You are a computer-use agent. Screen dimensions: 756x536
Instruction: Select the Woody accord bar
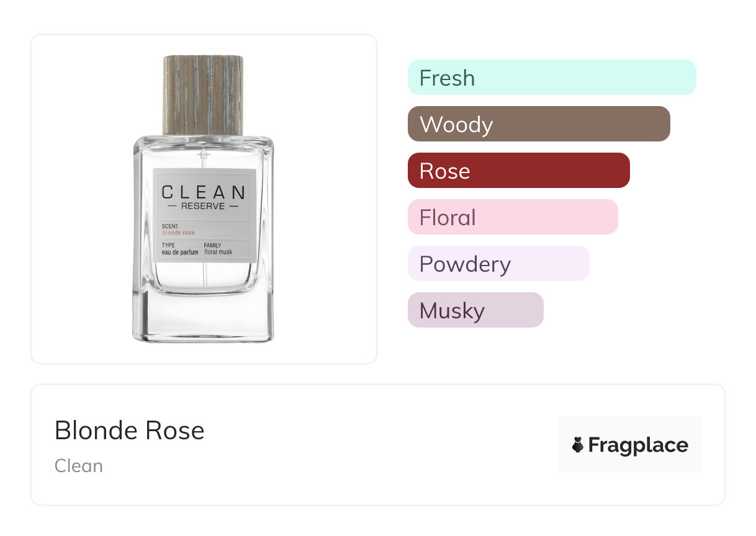(x=538, y=124)
